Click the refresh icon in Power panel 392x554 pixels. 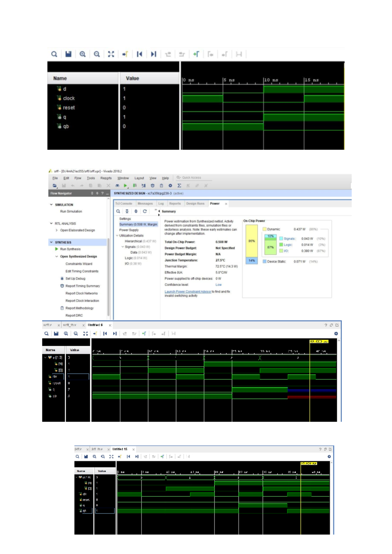[x=145, y=211]
